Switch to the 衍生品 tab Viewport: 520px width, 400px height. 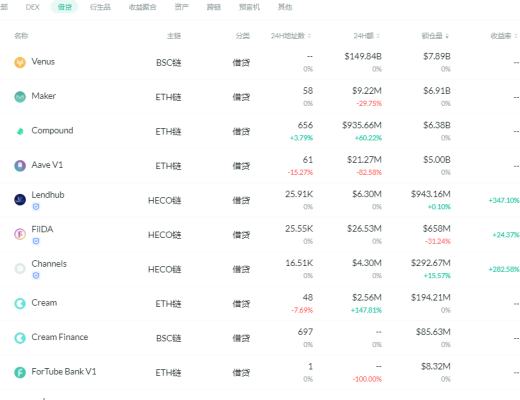(100, 7)
